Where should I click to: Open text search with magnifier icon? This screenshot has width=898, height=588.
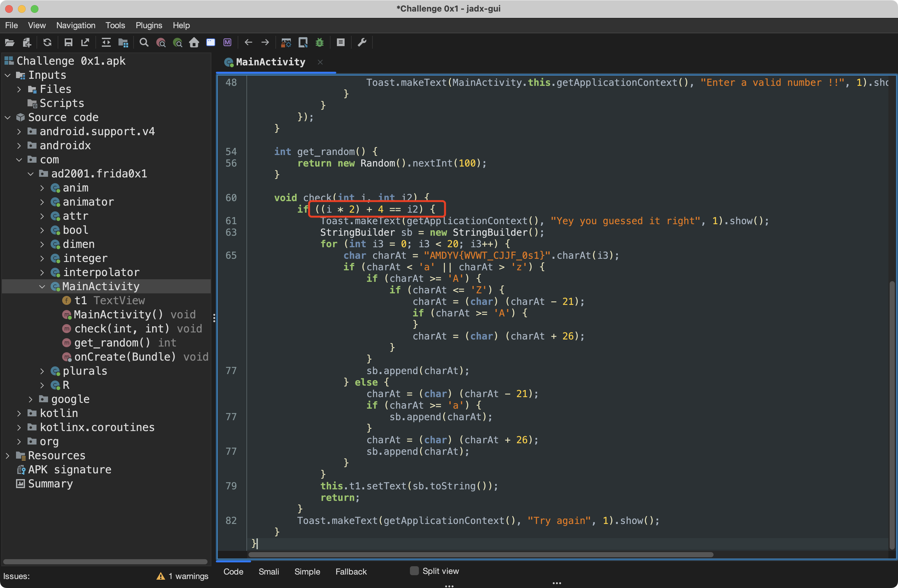coord(144,42)
